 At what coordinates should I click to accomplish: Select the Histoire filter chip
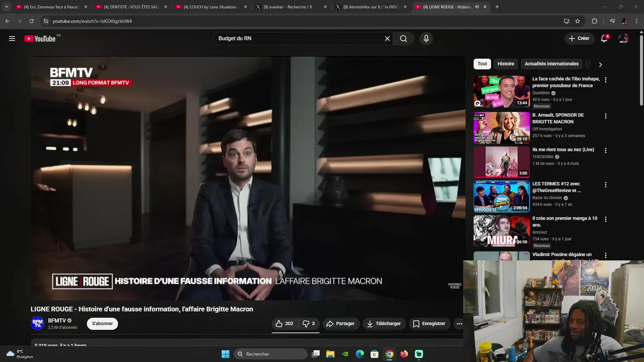pos(506,64)
